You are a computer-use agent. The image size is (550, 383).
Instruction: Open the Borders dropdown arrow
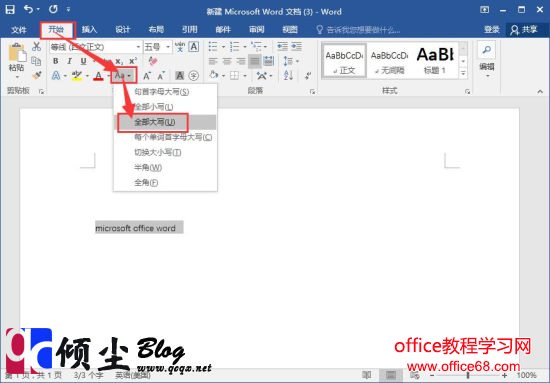pos(244,76)
